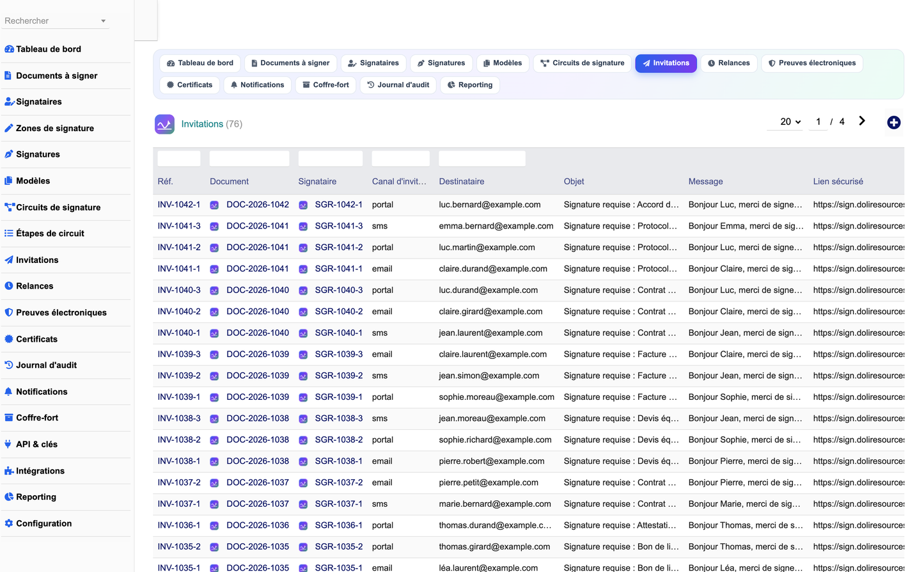Switch to Documents à signer tab
Screen dimensions: 924x572
pos(290,63)
